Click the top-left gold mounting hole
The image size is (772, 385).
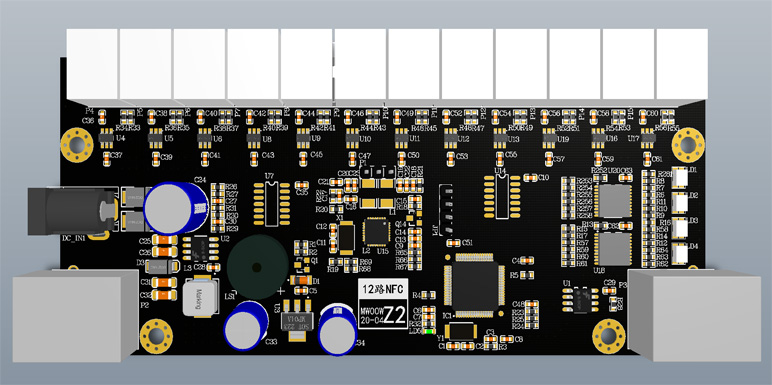(x=77, y=145)
